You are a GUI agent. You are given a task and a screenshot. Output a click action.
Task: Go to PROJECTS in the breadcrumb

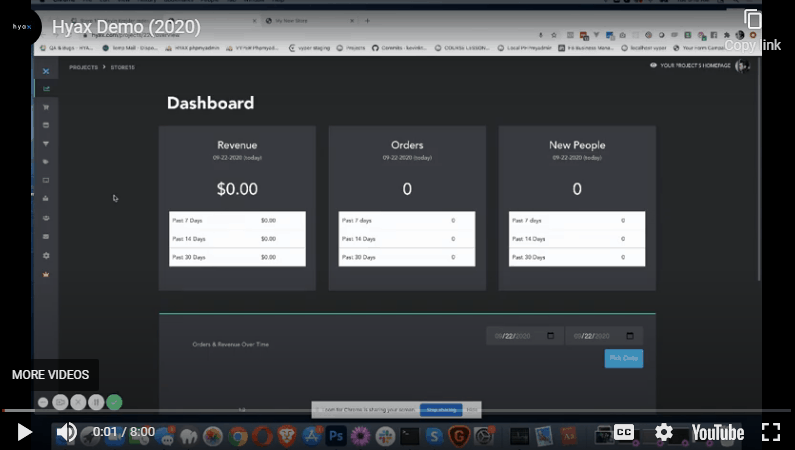pos(83,67)
